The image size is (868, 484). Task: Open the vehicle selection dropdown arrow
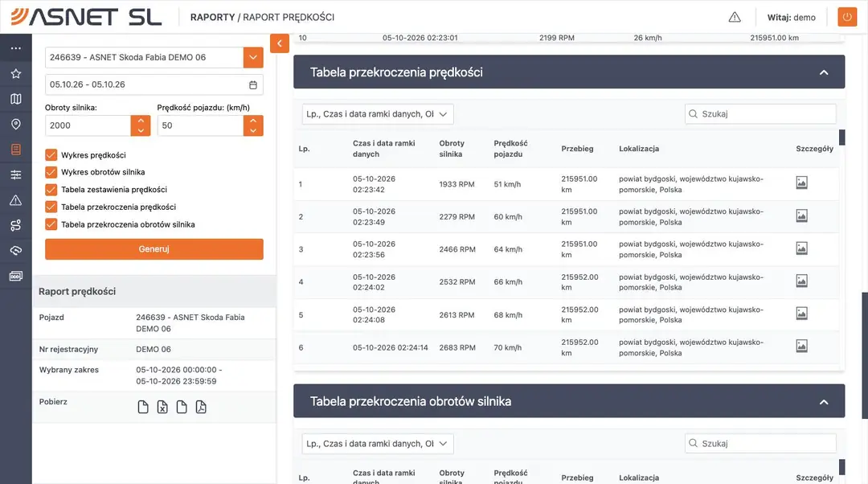click(253, 57)
